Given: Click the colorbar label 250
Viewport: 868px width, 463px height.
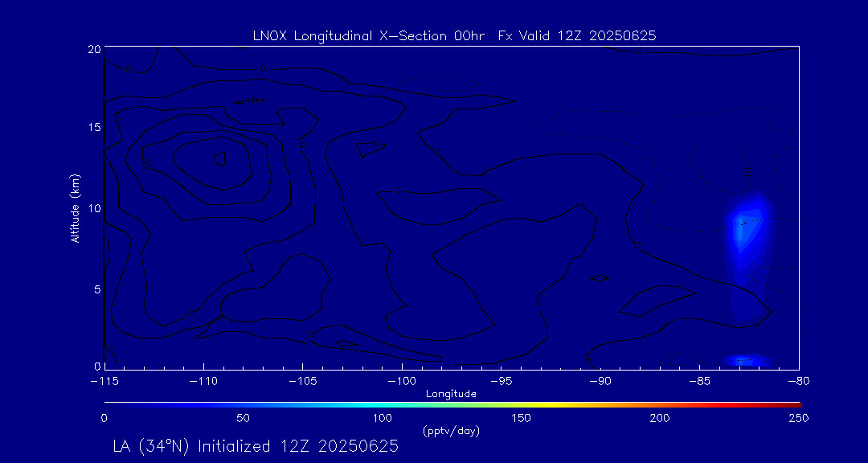Looking at the screenshot, I should click(x=800, y=418).
